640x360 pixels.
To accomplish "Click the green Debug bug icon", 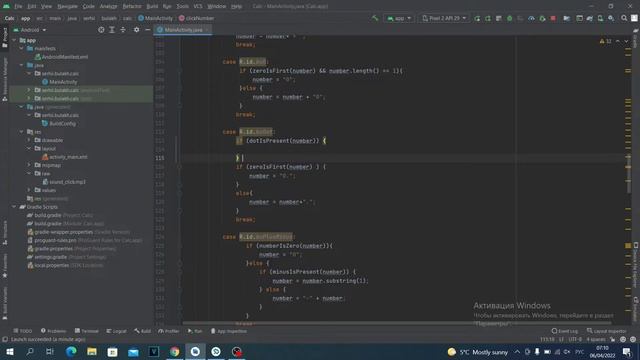I will (x=509, y=18).
